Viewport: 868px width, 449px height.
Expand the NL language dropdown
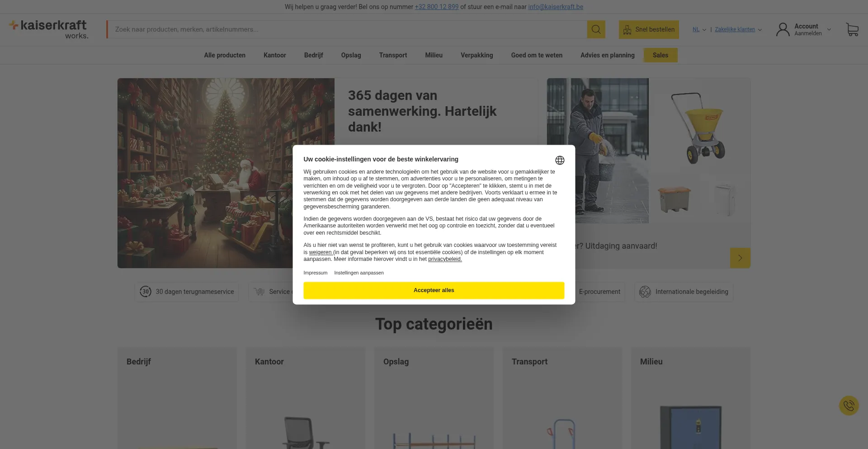[x=699, y=29]
